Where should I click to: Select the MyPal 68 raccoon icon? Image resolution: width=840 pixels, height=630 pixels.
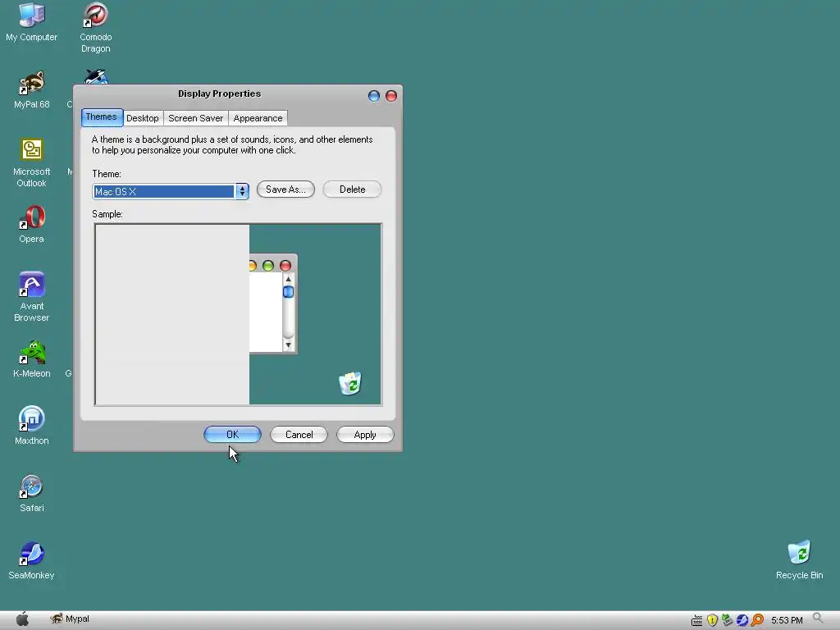(32, 90)
